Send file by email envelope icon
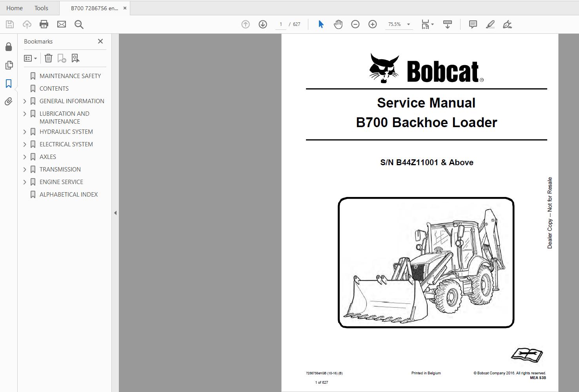 (x=62, y=24)
